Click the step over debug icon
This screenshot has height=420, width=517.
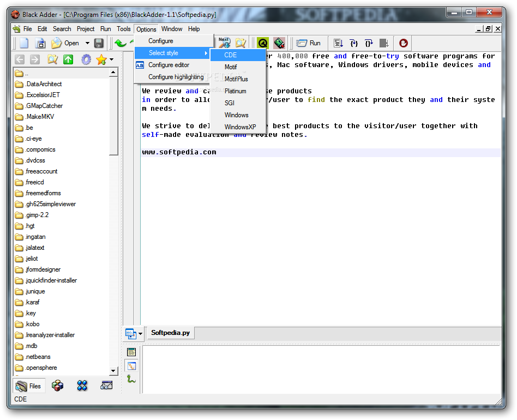[x=338, y=43]
